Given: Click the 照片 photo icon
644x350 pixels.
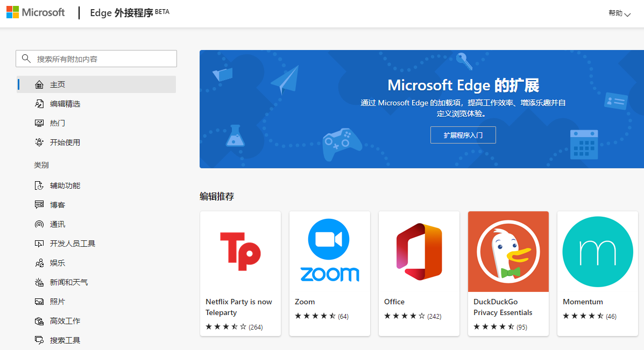Looking at the screenshot, I should (39, 302).
